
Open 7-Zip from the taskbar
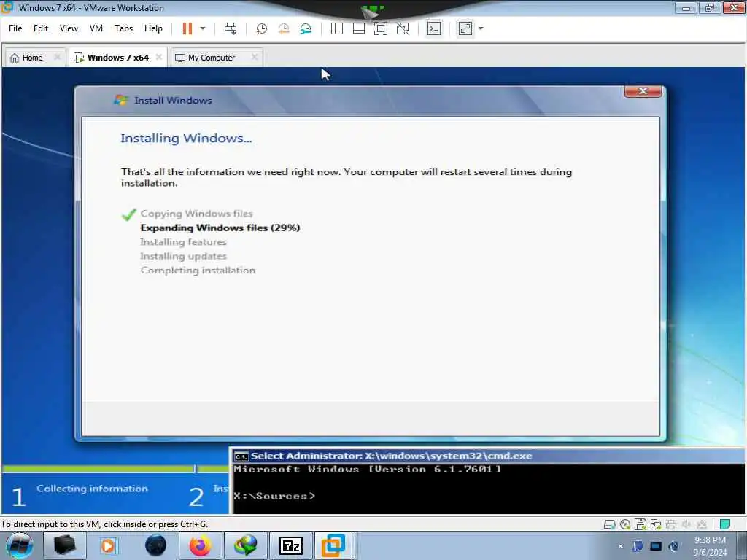tap(290, 545)
